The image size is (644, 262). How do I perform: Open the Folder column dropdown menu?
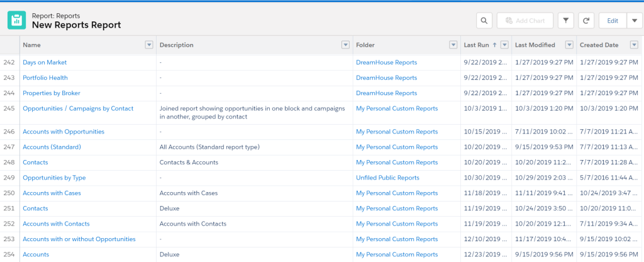click(x=453, y=45)
